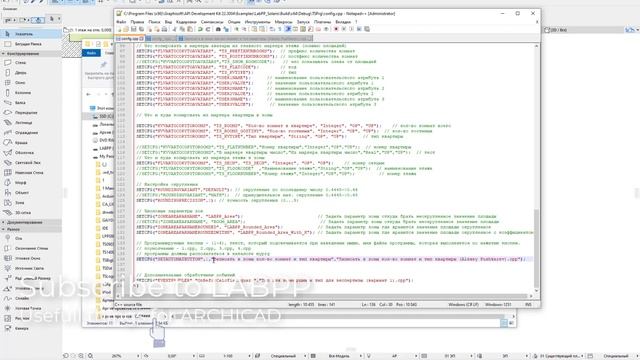640x360 pixels.
Task: Select the Морф (Morph) tool
Action: pyautogui.click(x=31, y=183)
